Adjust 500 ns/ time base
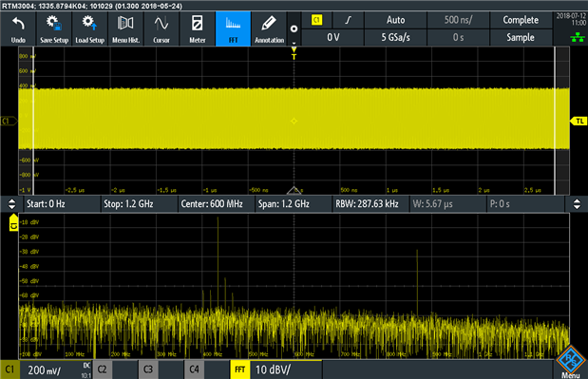 pos(458,20)
